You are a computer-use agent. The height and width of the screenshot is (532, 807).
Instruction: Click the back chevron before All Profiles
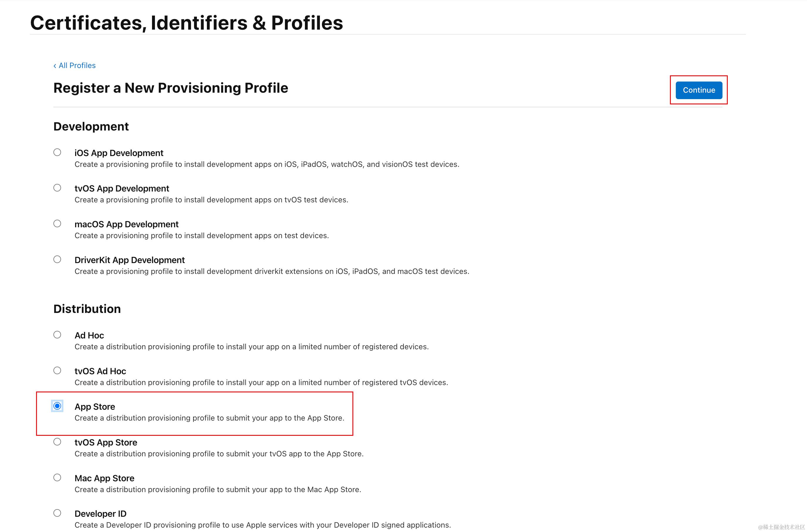[x=55, y=66]
